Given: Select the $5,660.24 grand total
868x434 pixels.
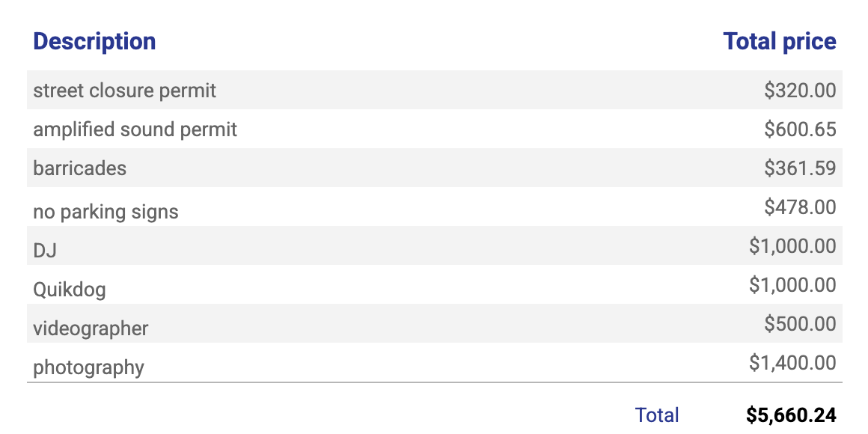Looking at the screenshot, I should (x=791, y=415).
